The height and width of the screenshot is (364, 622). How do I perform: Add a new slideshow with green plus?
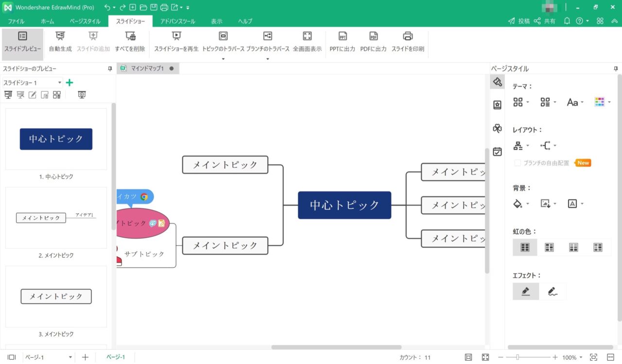pyautogui.click(x=69, y=83)
